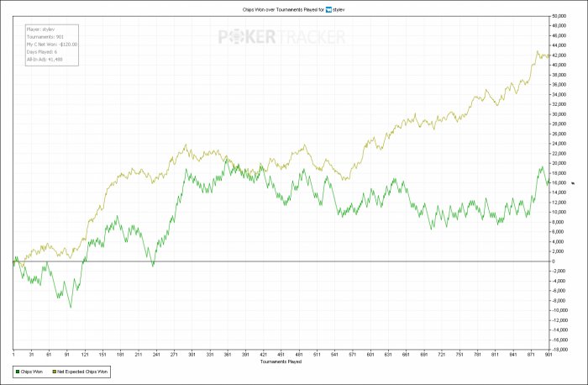
Task: Click the 50,000 y-axis tick label
Action: (559, 16)
